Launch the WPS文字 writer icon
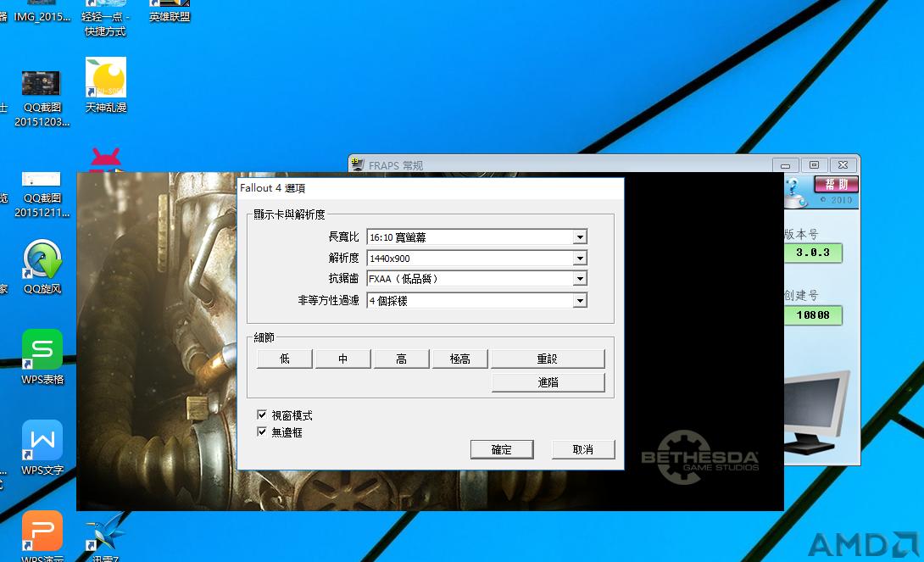 (42, 448)
